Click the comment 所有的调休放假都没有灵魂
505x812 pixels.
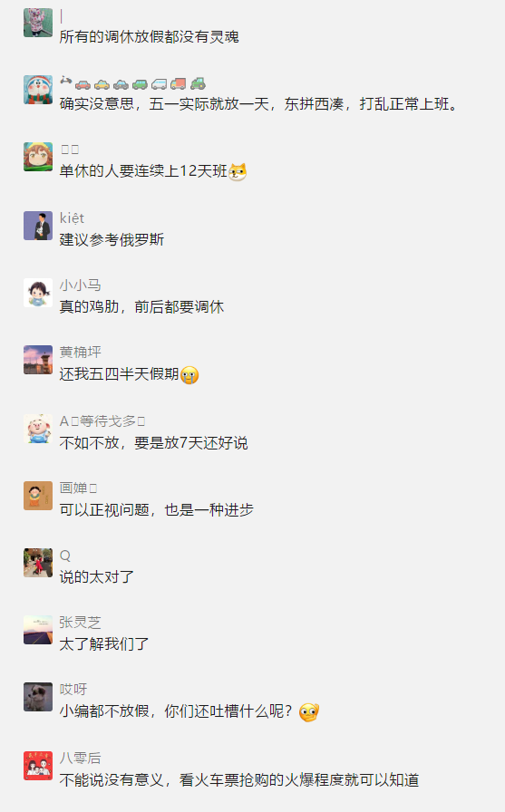pyautogui.click(x=150, y=37)
